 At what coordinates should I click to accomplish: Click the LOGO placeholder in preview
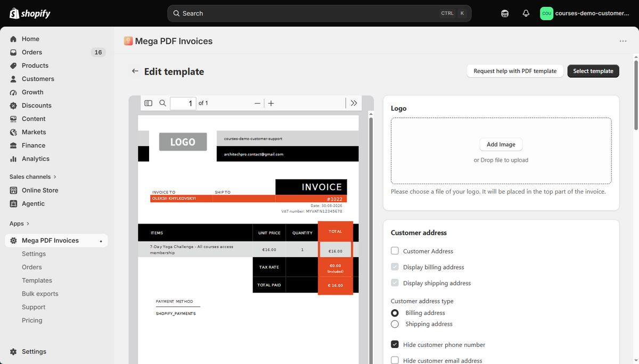coord(183,142)
